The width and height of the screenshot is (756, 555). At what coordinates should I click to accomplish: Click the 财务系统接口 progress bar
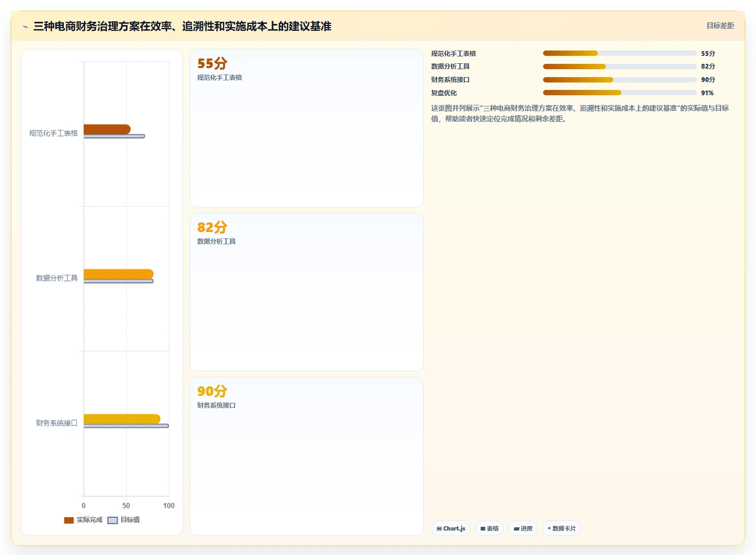click(620, 80)
